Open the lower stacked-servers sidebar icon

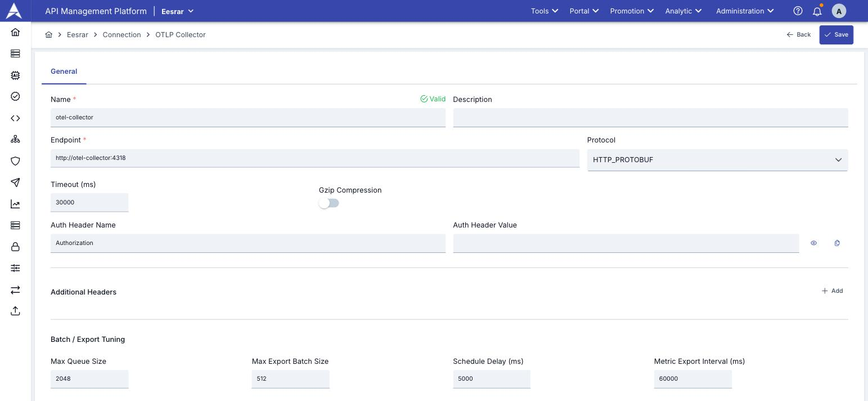tap(15, 225)
